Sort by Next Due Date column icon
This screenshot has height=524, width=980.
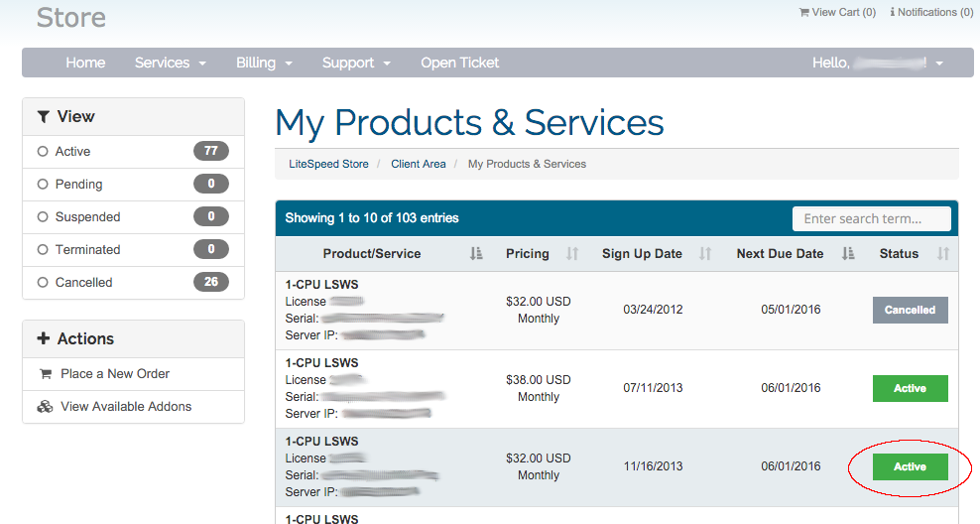(848, 253)
